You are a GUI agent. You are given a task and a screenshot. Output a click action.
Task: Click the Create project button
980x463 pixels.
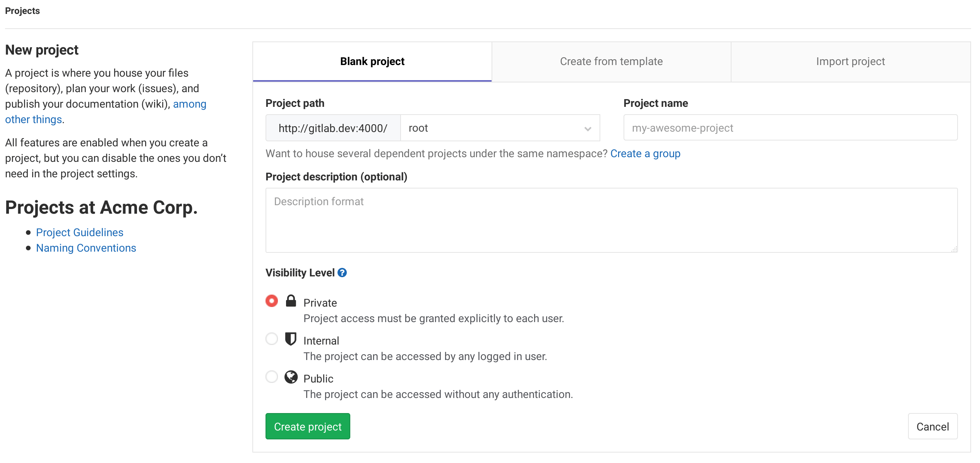click(x=307, y=426)
